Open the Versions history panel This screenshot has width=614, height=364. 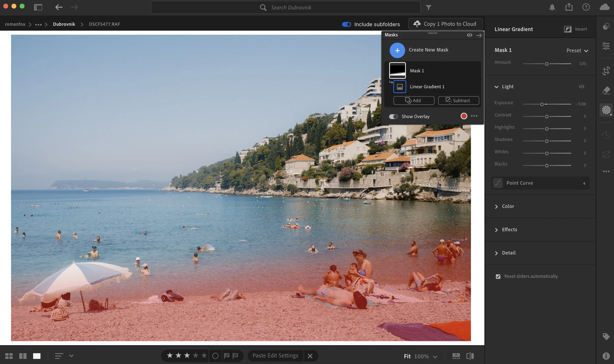pos(606,135)
